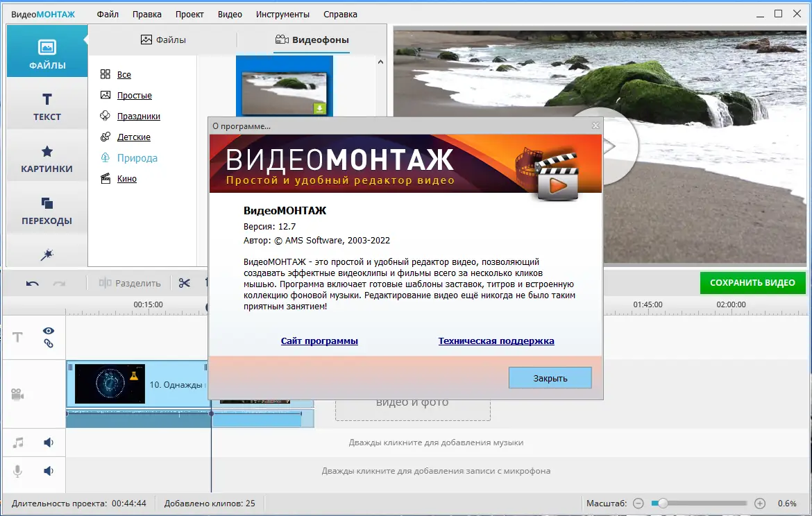Open the Техническая поддержка link
This screenshot has width=812, height=516.
(x=496, y=341)
